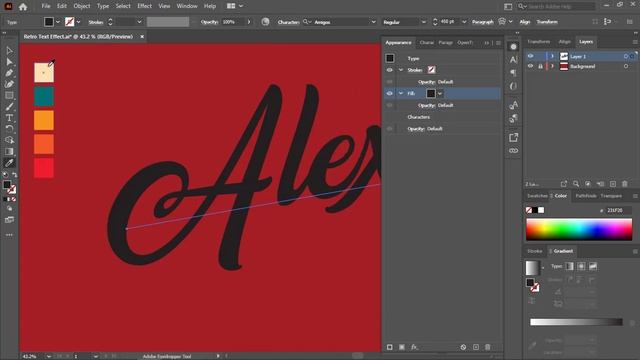640x360 pixels.
Task: Pick a color from spectrum bar
Action: pyautogui.click(x=579, y=229)
